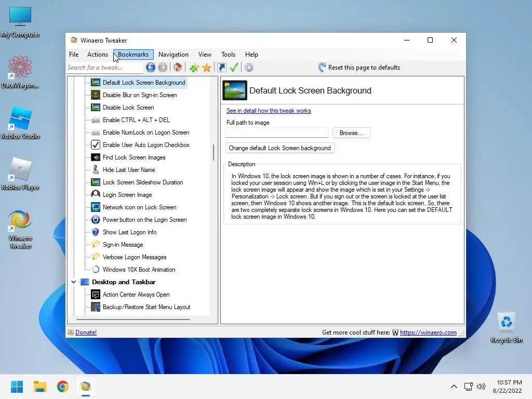Click the Hide Last User Name icon
Viewport: 532px width, 399px height.
96,170
